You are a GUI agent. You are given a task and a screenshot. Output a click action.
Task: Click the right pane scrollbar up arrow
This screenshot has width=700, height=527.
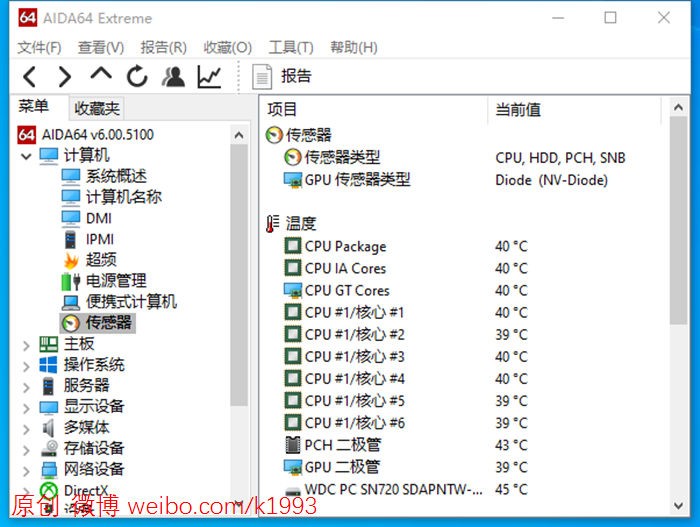(x=678, y=107)
